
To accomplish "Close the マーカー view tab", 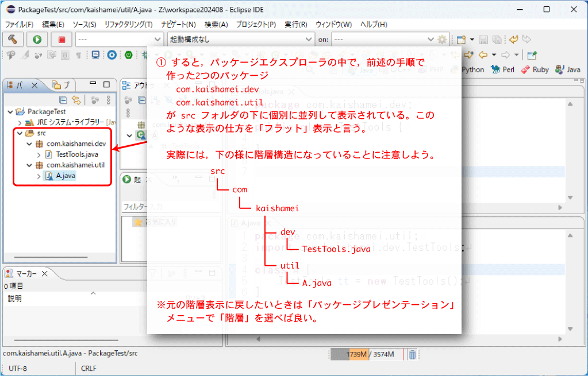I will click(x=45, y=274).
